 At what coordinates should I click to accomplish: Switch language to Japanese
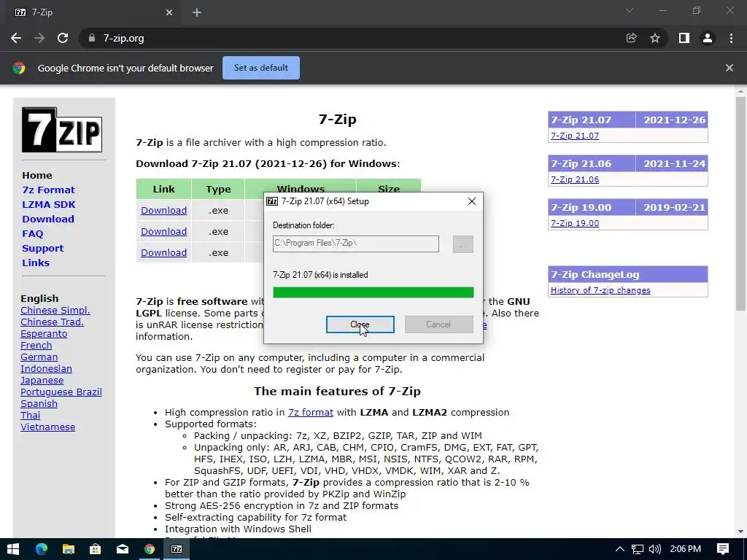pyautogui.click(x=42, y=381)
